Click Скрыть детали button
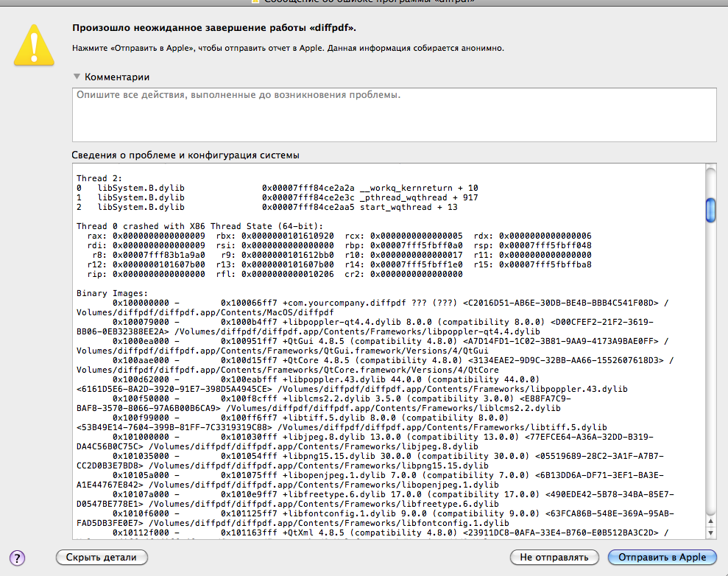The width and height of the screenshot is (728, 576). coord(102,558)
